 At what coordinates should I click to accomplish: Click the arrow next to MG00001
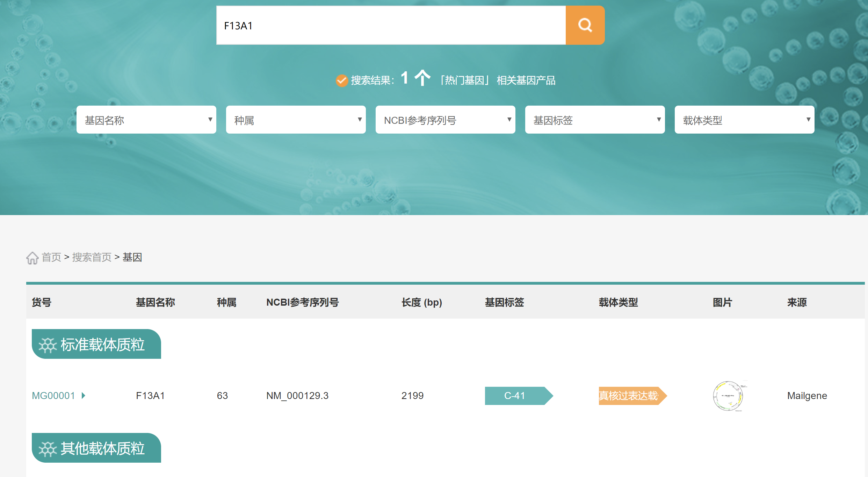84,396
